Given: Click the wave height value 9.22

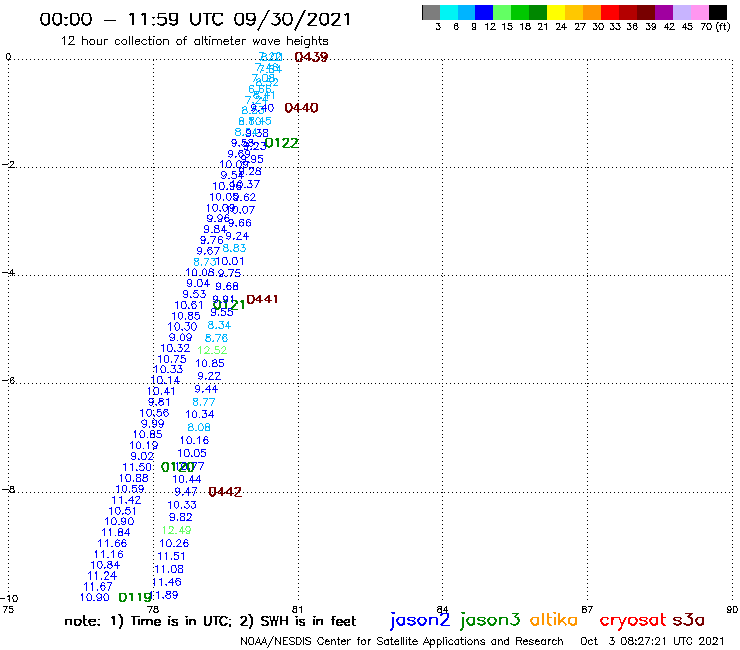Looking at the screenshot, I should 209,376.
